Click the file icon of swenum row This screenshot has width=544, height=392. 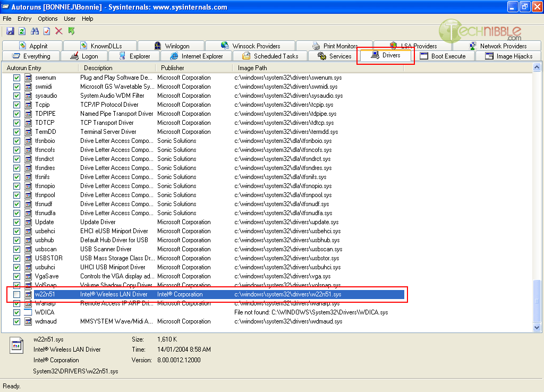(28, 78)
